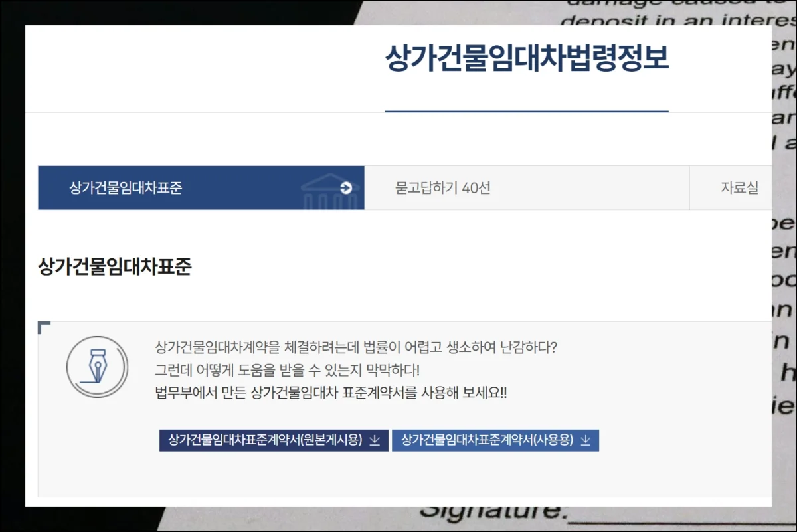
Task: Click the sentence ending with 난감하다?
Action: point(356,347)
